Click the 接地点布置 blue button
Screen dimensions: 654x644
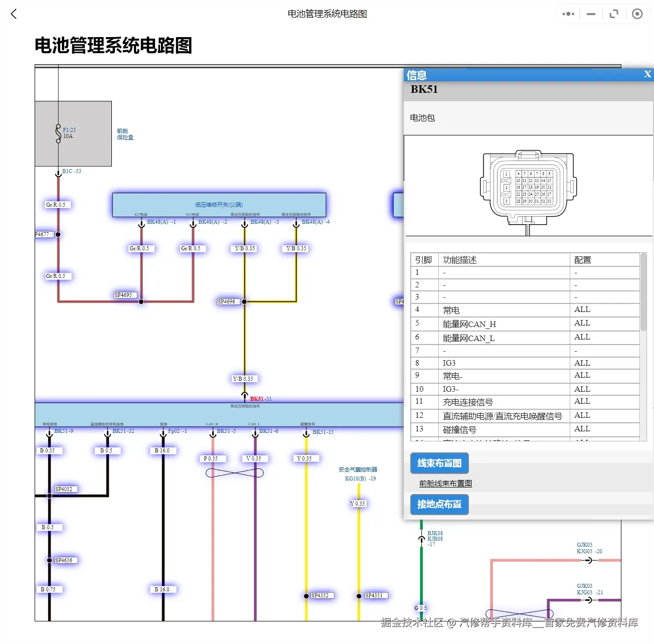439,505
